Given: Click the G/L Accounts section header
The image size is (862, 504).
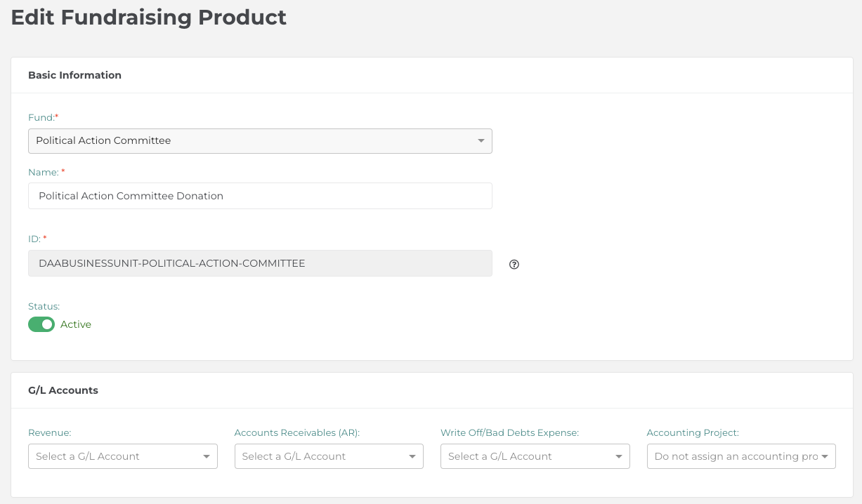Looking at the screenshot, I should [63, 390].
